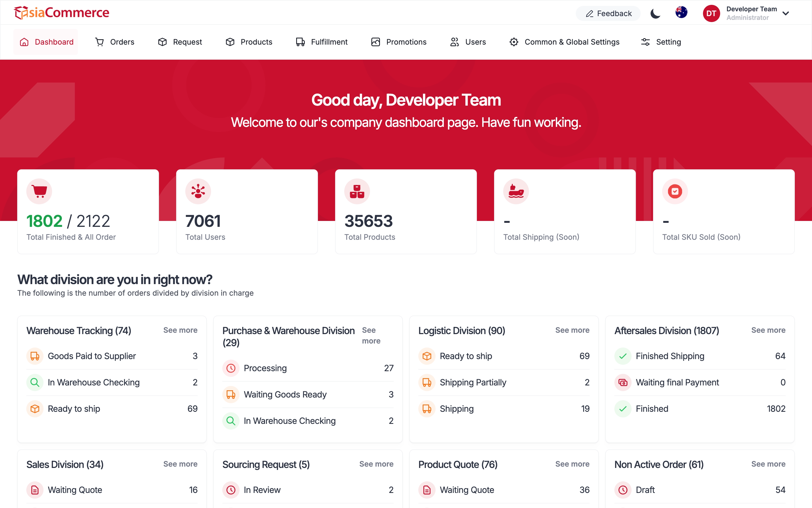See more for Sales Division
This screenshot has height=508, width=812.
(180, 464)
